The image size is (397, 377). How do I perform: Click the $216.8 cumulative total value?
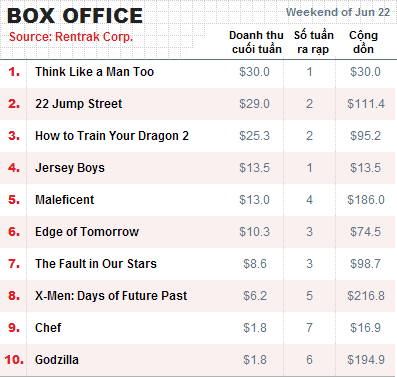366,296
